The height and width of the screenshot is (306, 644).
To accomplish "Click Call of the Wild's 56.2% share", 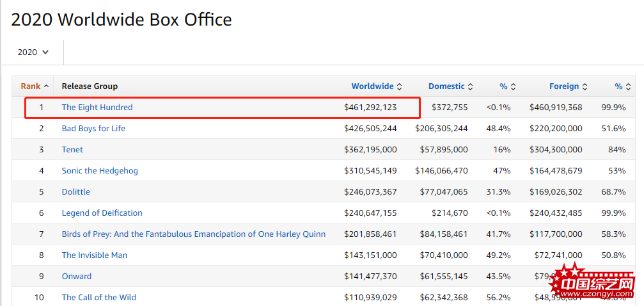I will tap(498, 298).
